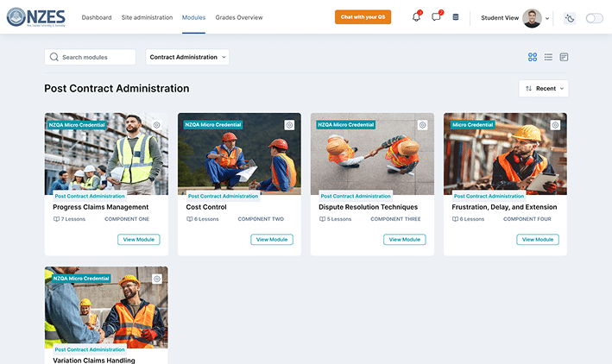Click the dark mode moon icon
This screenshot has height=364, width=612.
pos(570,18)
